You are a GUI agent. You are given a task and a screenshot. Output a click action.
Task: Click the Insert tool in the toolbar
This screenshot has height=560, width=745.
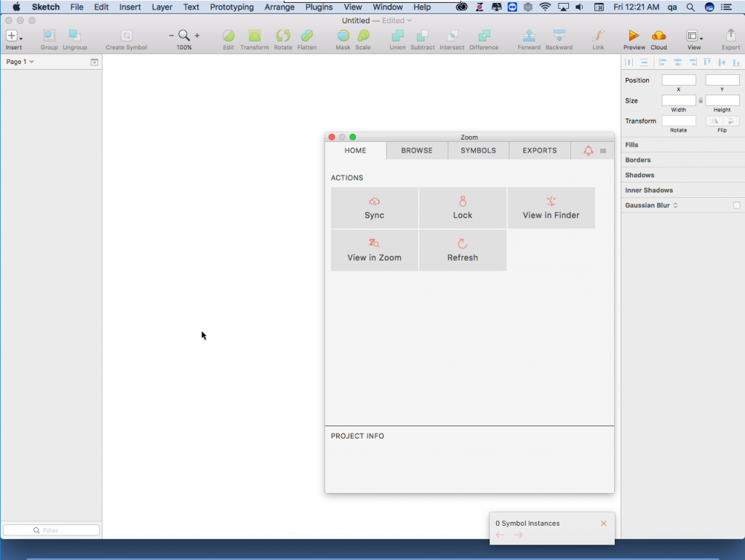(14, 39)
